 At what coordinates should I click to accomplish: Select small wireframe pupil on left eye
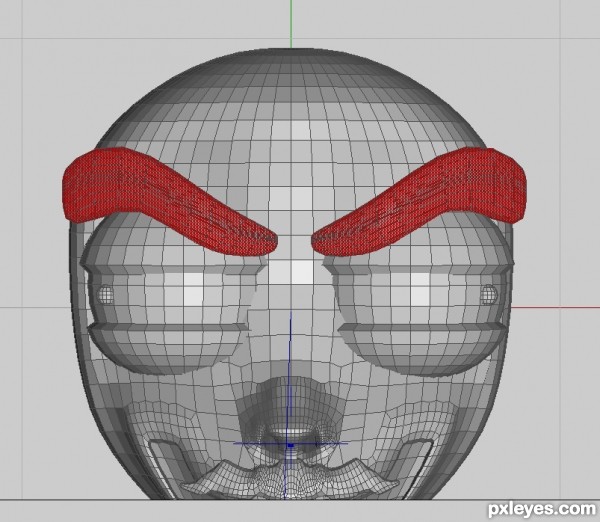105,295
